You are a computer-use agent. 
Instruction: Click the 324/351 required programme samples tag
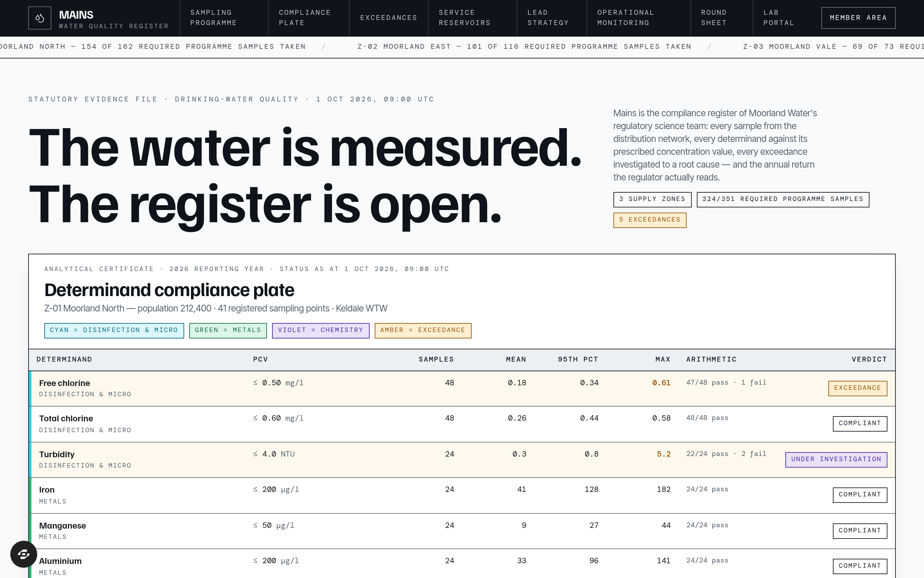pos(783,199)
